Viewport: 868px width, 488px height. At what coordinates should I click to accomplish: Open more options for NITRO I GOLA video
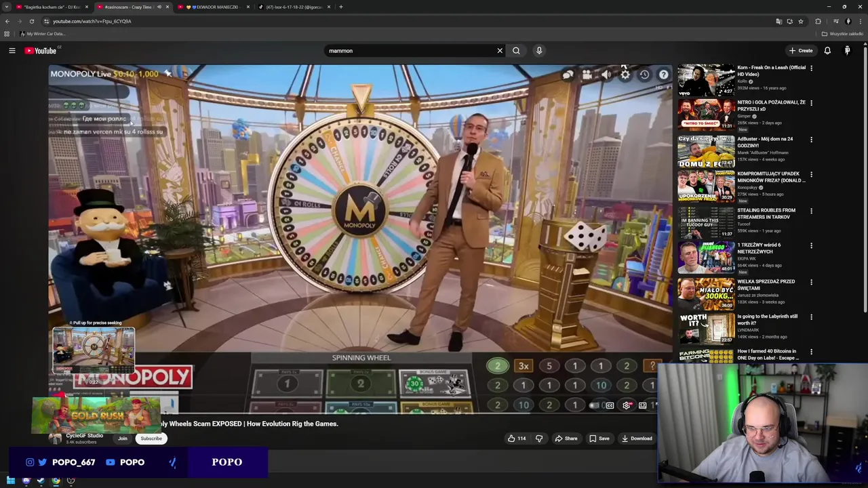[811, 103]
